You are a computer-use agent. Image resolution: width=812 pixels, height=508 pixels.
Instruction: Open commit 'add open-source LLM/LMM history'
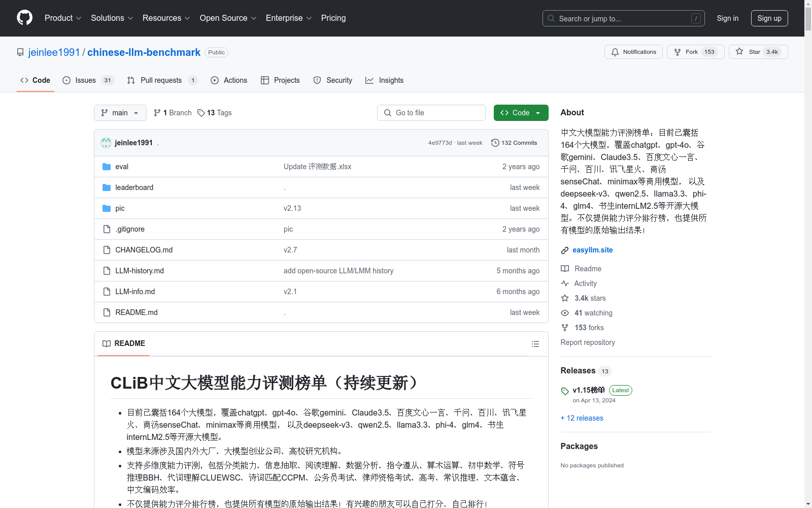(339, 271)
